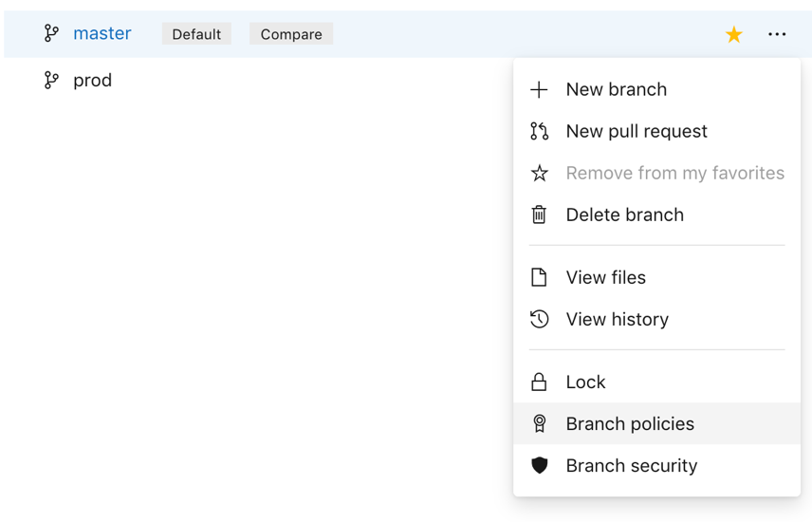Select the prod branch row
The height and width of the screenshot is (522, 812).
258,81
